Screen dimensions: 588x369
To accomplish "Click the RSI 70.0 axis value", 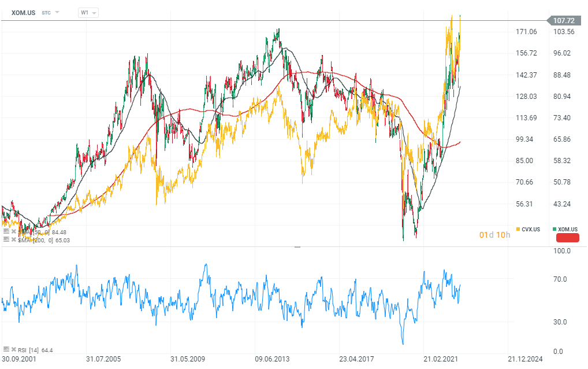I will pos(560,279).
